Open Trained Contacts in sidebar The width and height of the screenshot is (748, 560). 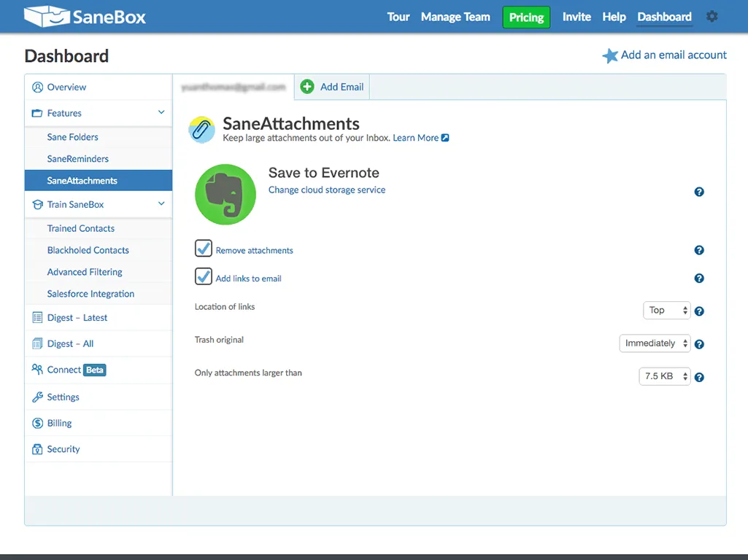pos(80,228)
